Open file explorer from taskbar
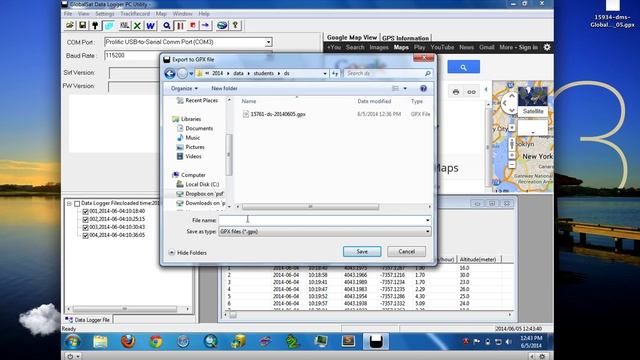 click(x=100, y=341)
